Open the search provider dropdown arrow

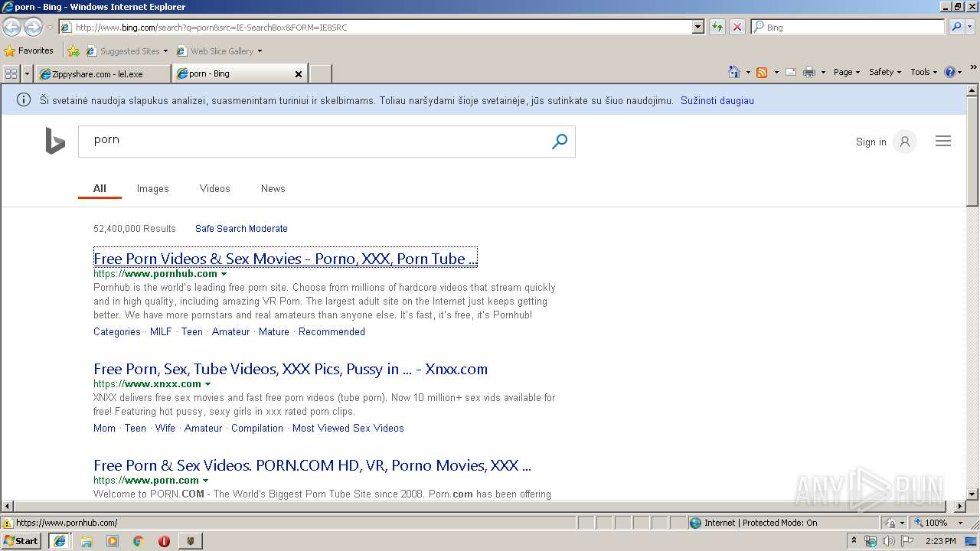[x=971, y=27]
